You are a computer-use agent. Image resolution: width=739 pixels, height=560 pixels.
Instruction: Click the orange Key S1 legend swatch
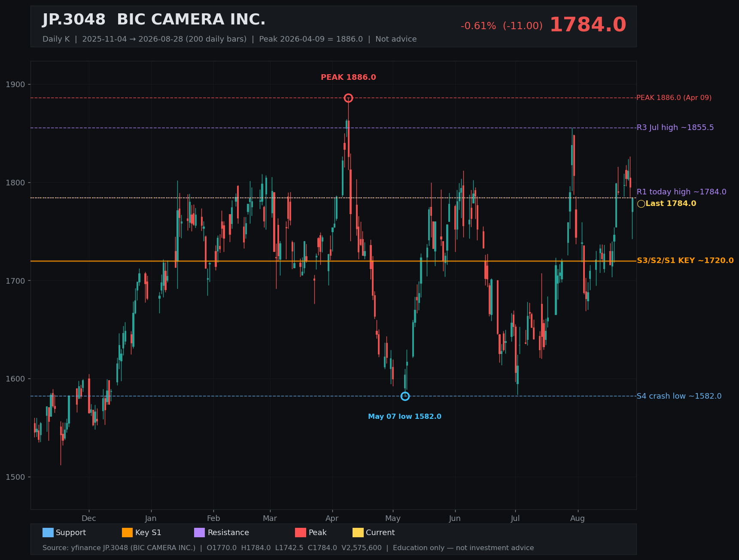coord(128,533)
